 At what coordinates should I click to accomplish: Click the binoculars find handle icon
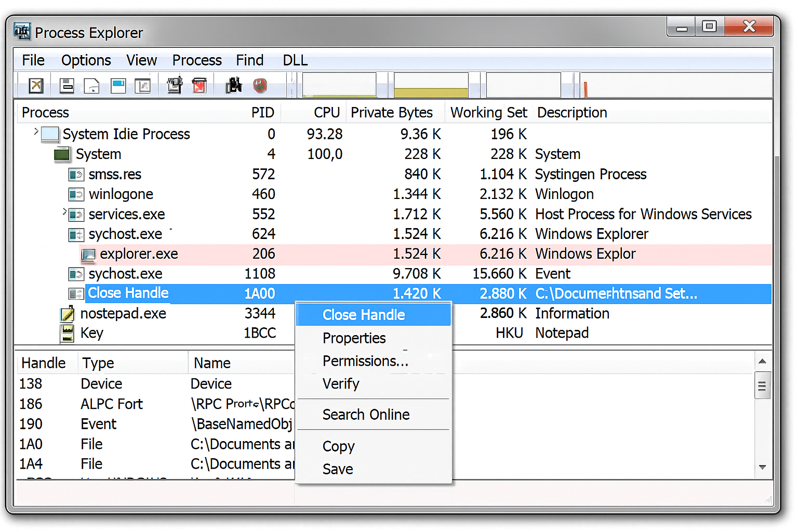(x=234, y=85)
